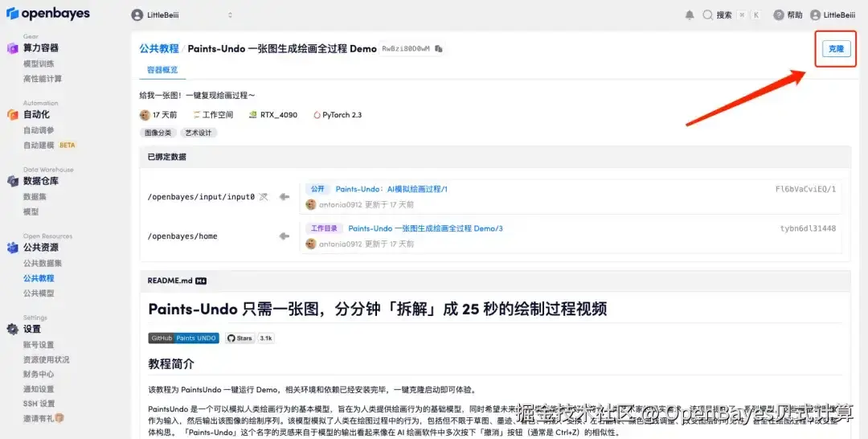The image size is (868, 439).
Task: Select 公共教程 in sidebar
Action: pyautogui.click(x=39, y=278)
